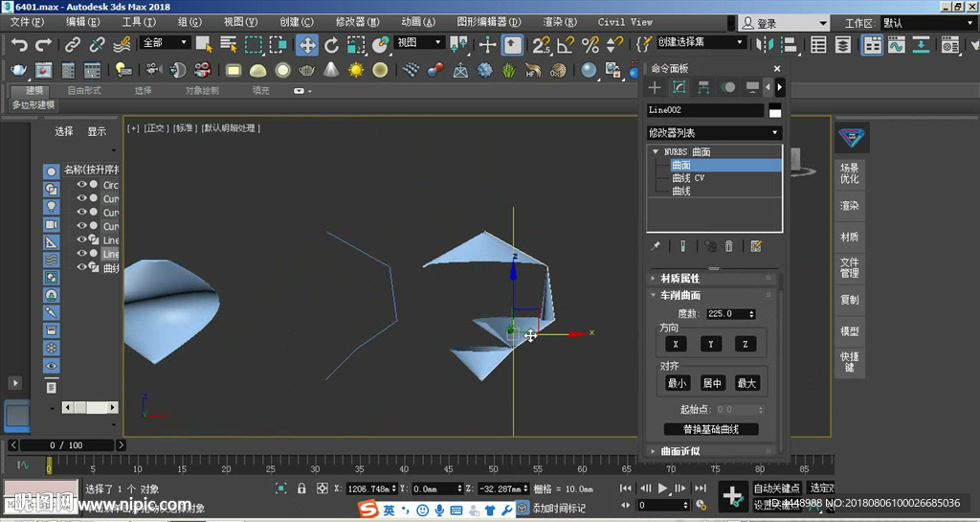Toggle Display Shapes filter in explorer
The image size is (980, 522).
click(x=52, y=189)
